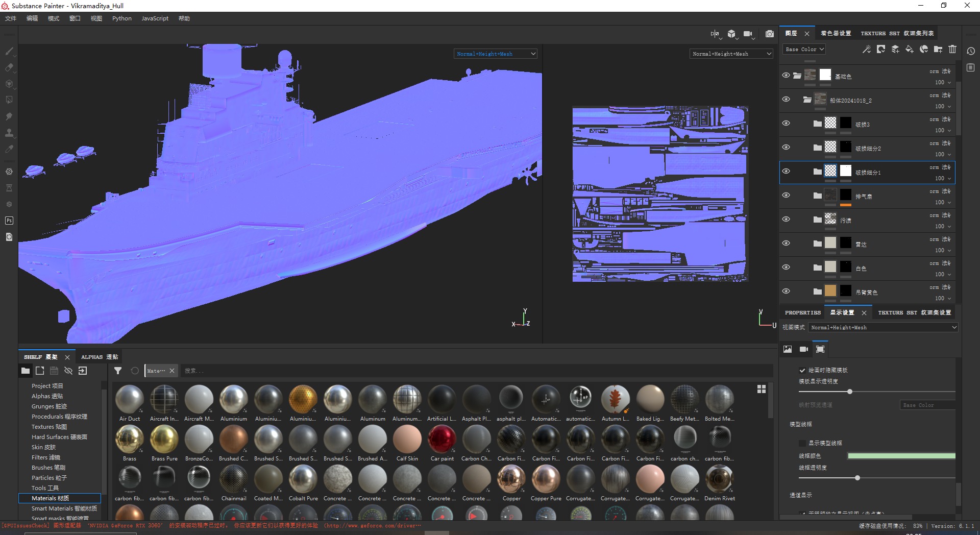Viewport: 980px width, 535px height.
Task: Filter shelf results with funnel icon
Action: [x=118, y=371]
